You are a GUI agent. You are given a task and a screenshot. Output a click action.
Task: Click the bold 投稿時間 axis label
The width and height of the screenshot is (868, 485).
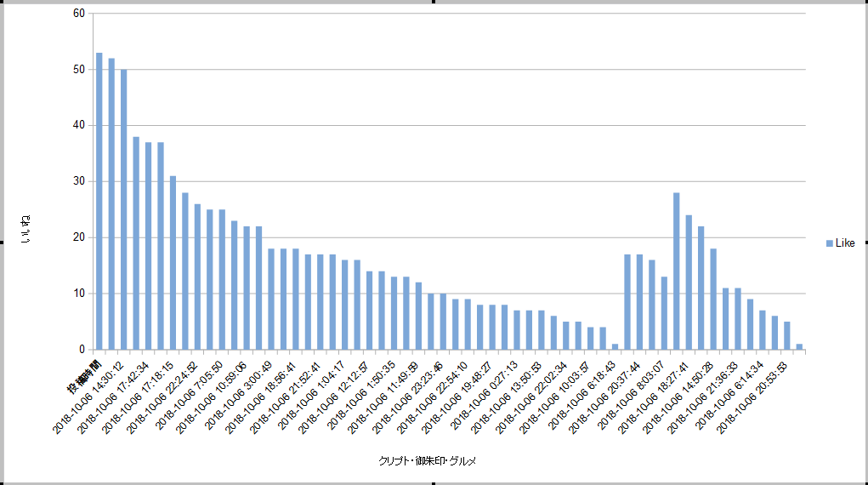pos(86,375)
